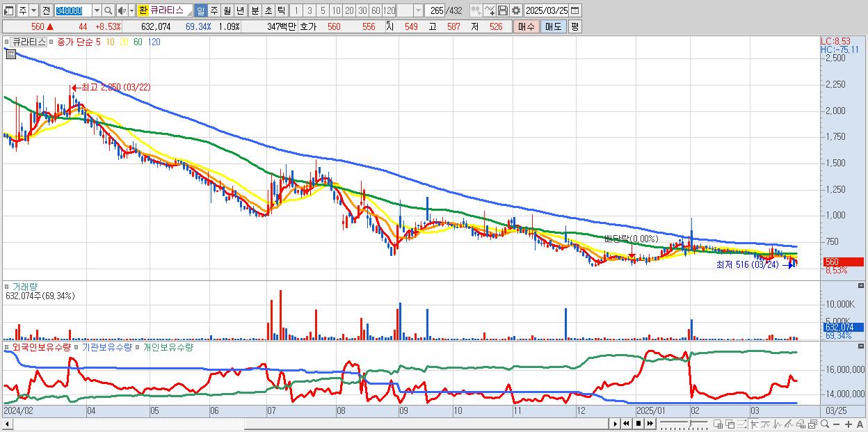Click the add chart area icon at bottom
This screenshot has height=432, width=868.
718,424
